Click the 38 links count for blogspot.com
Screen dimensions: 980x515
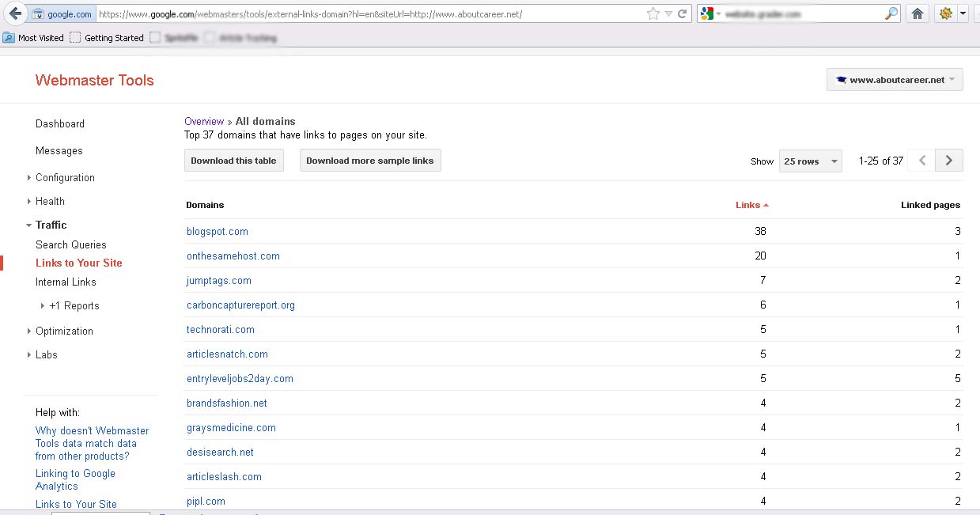(760, 231)
